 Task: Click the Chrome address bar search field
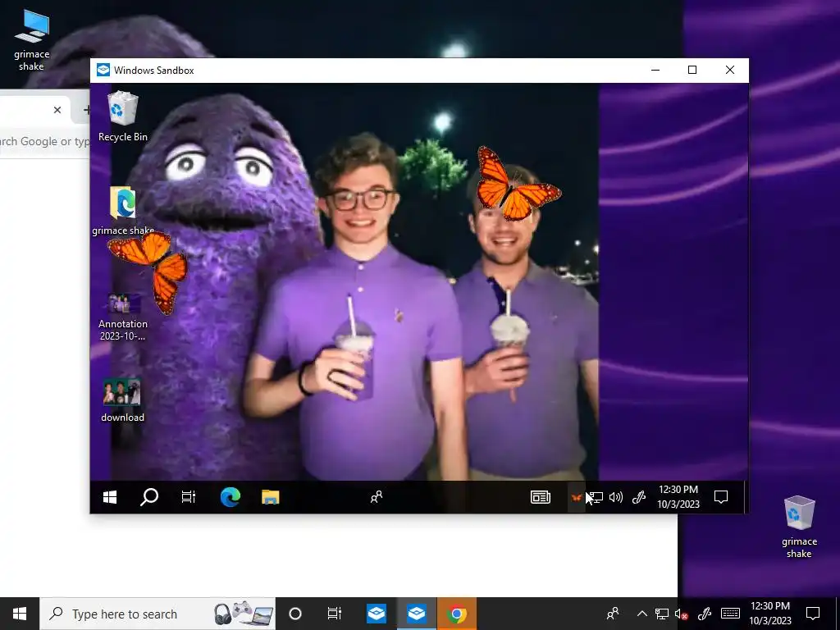[x=44, y=141]
